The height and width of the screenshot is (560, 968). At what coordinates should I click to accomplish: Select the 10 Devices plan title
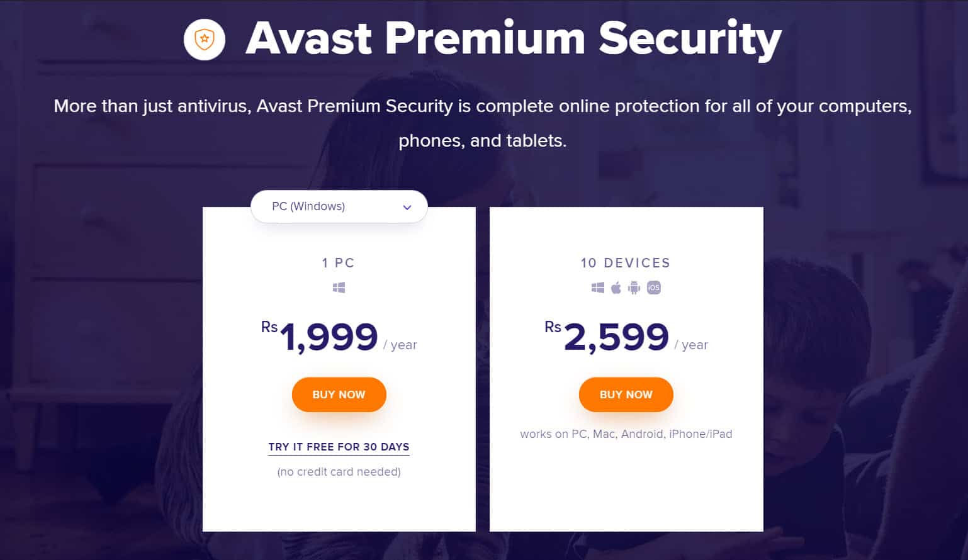626,263
